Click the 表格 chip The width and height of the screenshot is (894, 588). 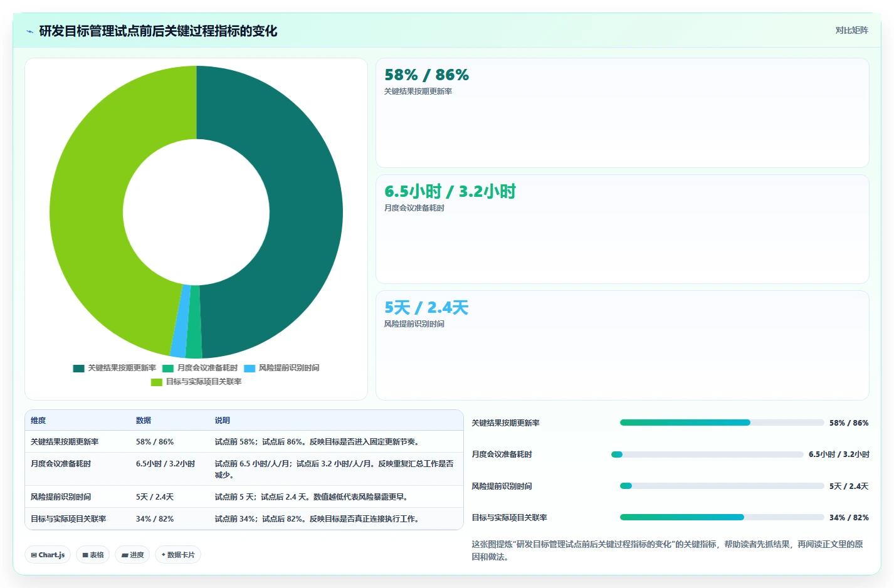click(93, 555)
